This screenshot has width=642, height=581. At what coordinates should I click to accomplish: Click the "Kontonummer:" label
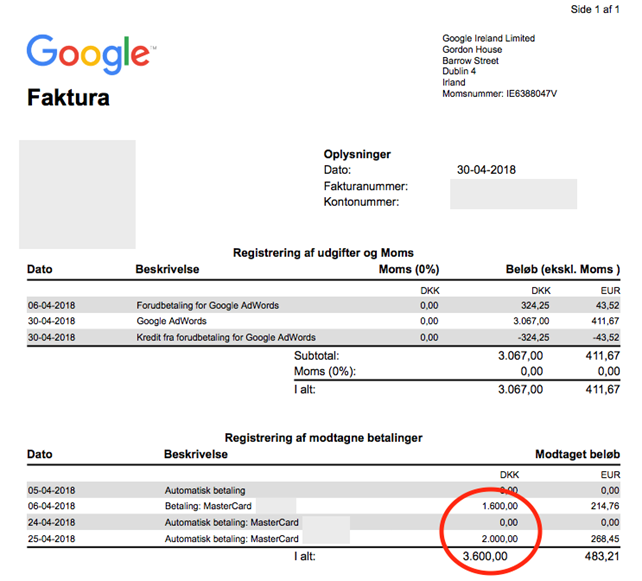361,202
